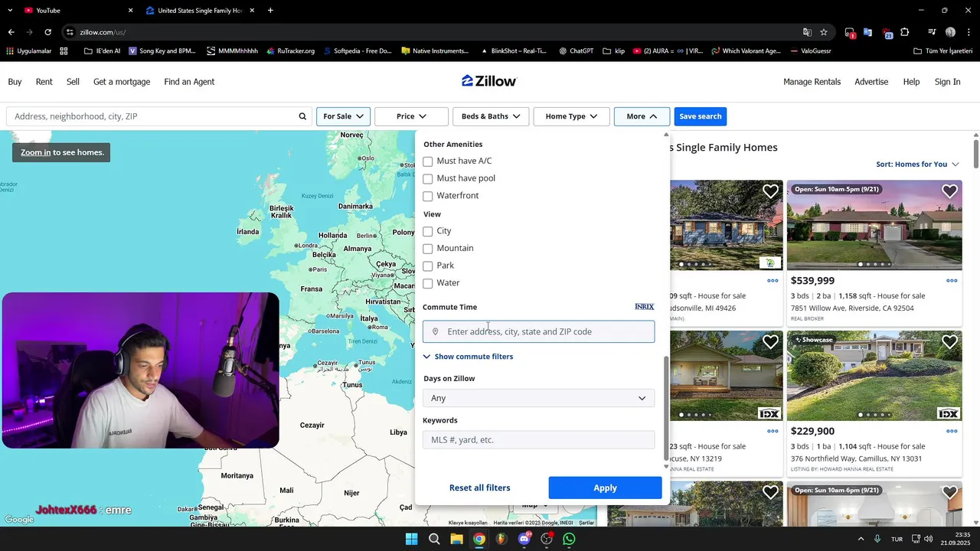Open three-dot menu for the $539,999 listing
The width and height of the screenshot is (980, 551).
pyautogui.click(x=952, y=281)
